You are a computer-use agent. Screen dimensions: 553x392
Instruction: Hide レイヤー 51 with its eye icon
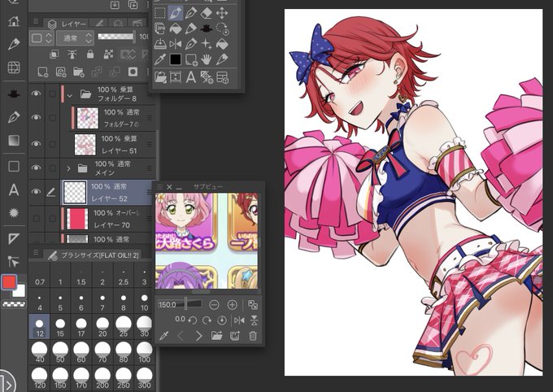coord(36,144)
